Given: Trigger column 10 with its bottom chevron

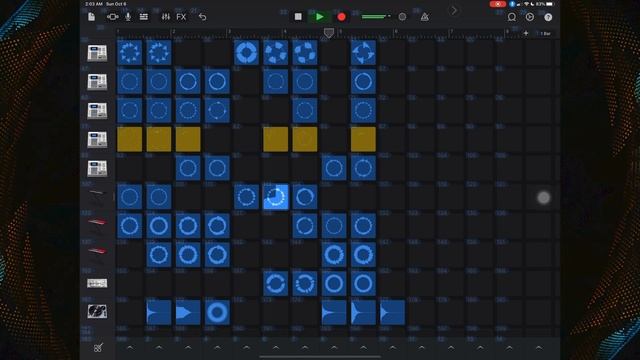Looking at the screenshot, I should point(393,348).
